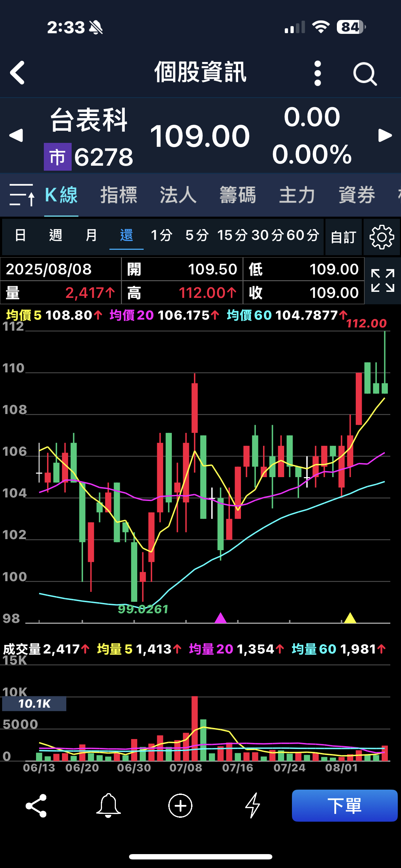
Task: Open the search magnifier icon
Action: [365, 74]
